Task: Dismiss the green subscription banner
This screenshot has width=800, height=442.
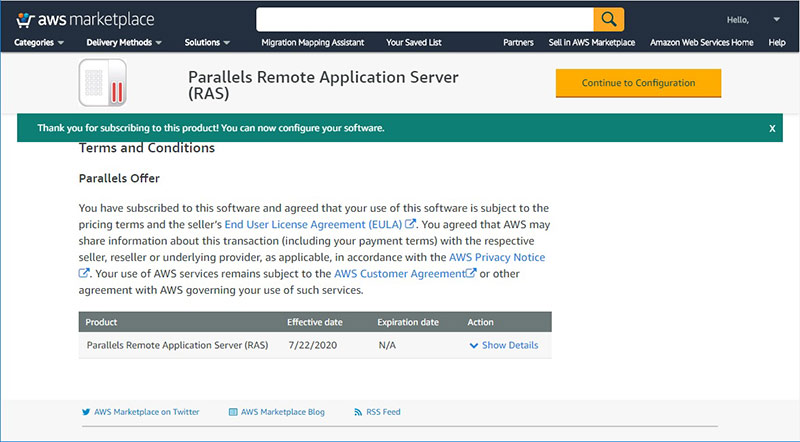Action: [x=772, y=129]
